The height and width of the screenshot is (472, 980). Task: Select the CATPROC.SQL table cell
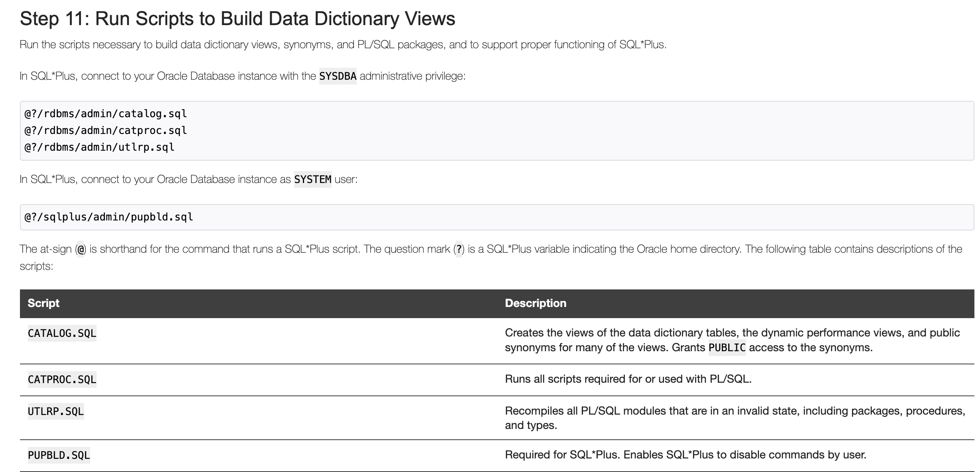click(62, 380)
